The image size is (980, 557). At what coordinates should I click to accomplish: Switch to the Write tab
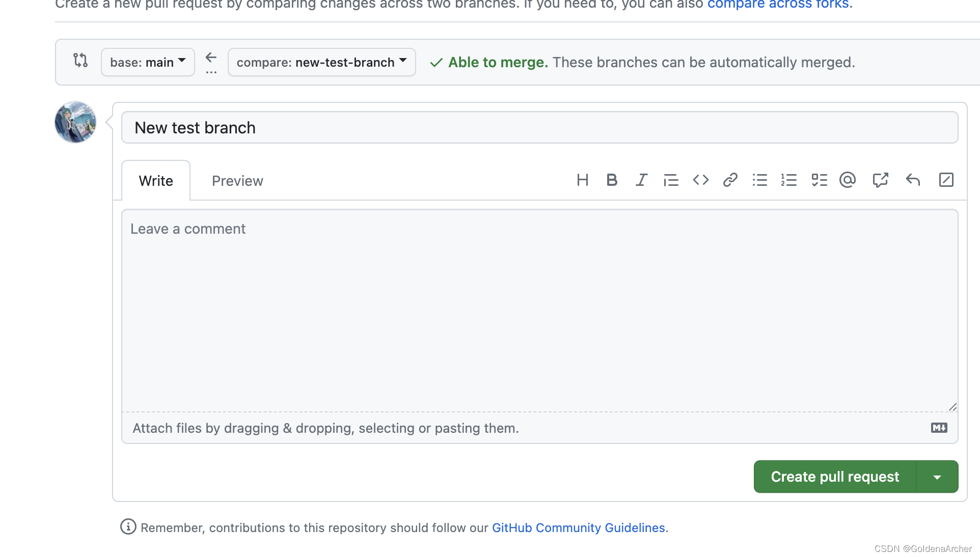click(x=156, y=181)
